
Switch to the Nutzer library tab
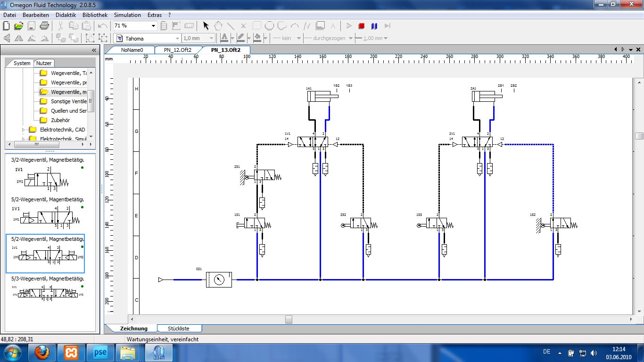click(43, 63)
